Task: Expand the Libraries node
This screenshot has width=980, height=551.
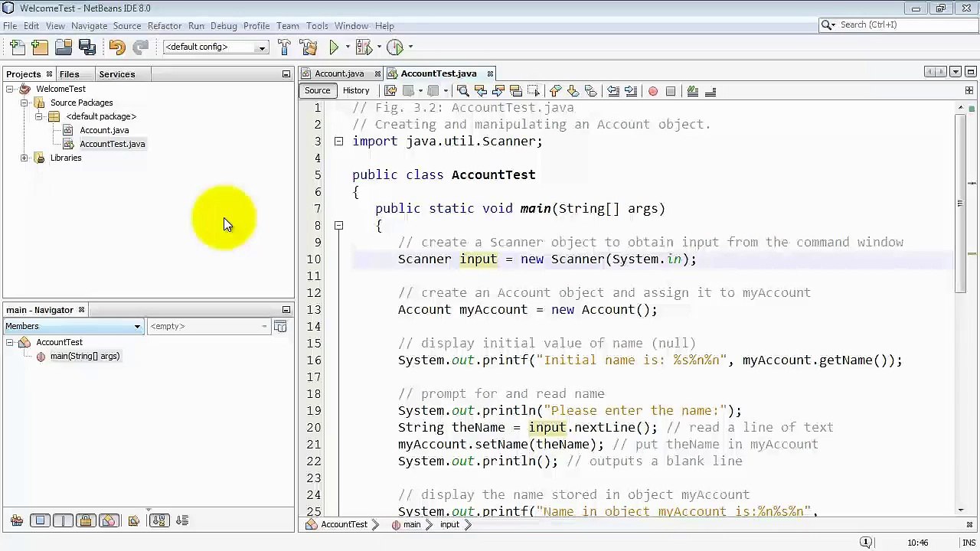Action: click(24, 158)
